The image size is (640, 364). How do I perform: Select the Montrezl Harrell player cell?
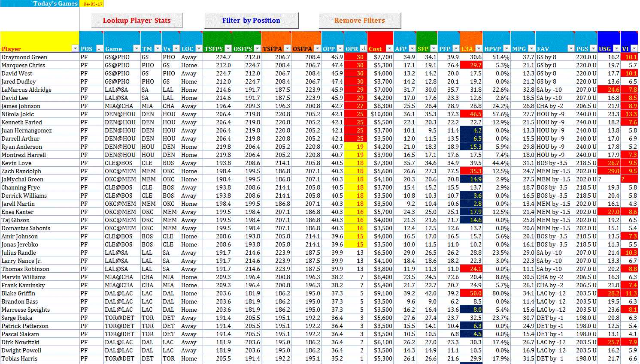(39, 155)
